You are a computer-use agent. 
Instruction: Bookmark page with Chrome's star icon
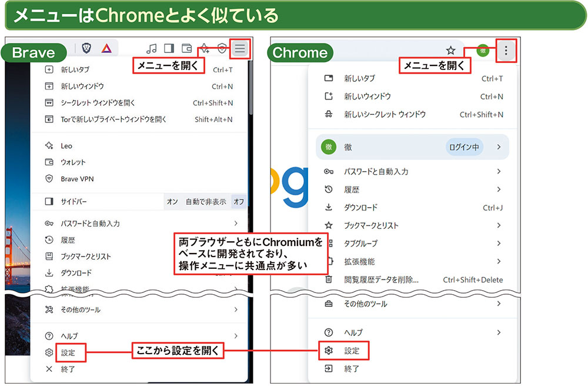[450, 51]
